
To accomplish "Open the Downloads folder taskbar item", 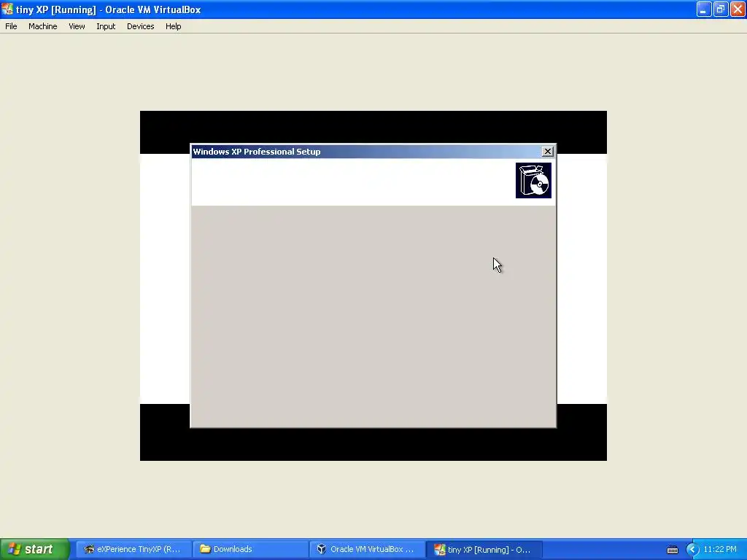I will tap(251, 549).
